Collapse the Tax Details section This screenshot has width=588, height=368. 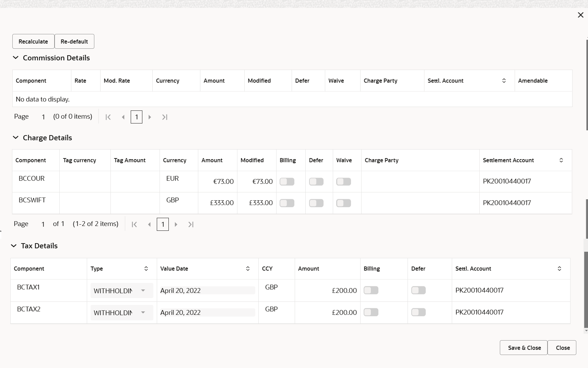14,246
